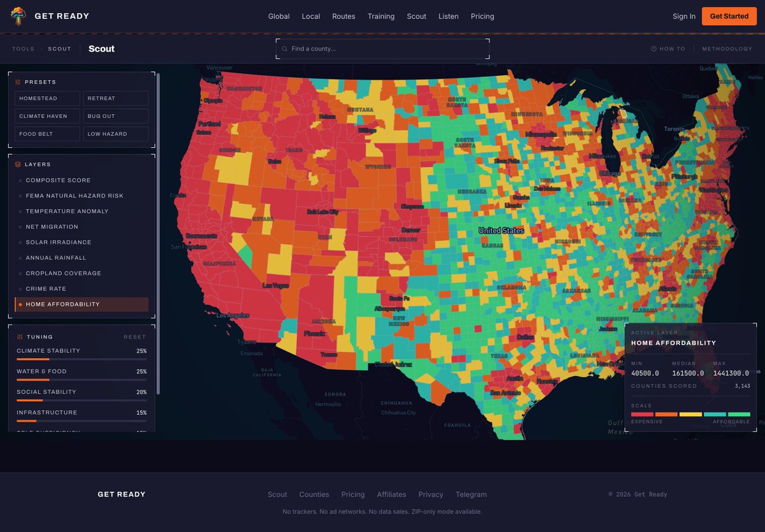
Task: Apply the Climate Haven preset
Action: (x=47, y=116)
